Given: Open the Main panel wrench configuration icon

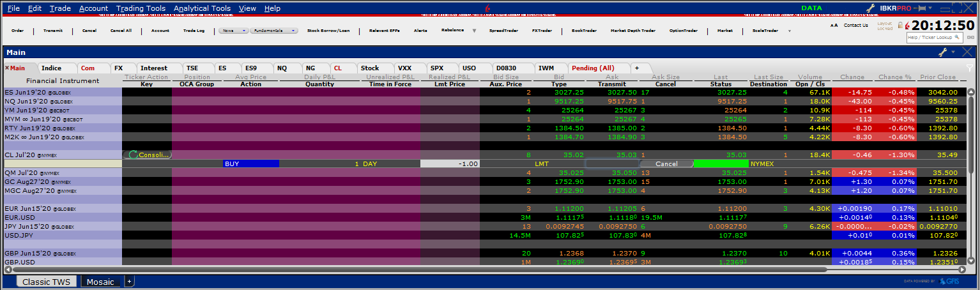Looking at the screenshot, I should (942, 52).
